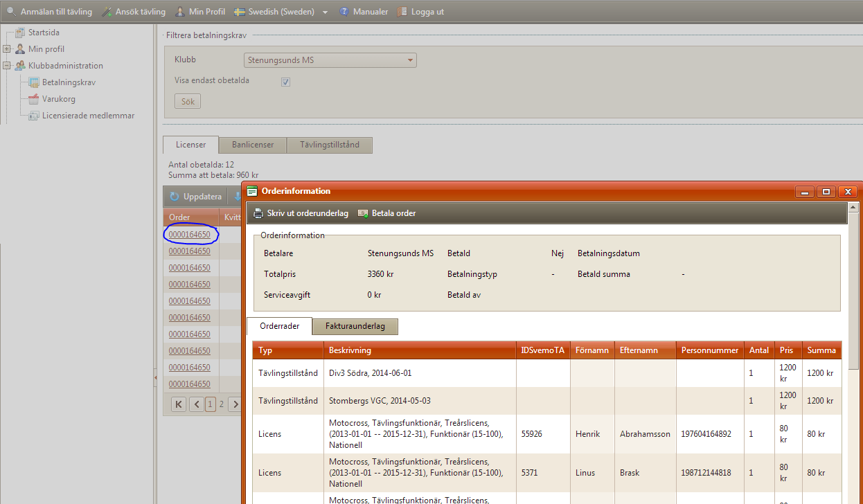Select page 1 in pager
The width and height of the screenshot is (863, 504).
pos(211,404)
